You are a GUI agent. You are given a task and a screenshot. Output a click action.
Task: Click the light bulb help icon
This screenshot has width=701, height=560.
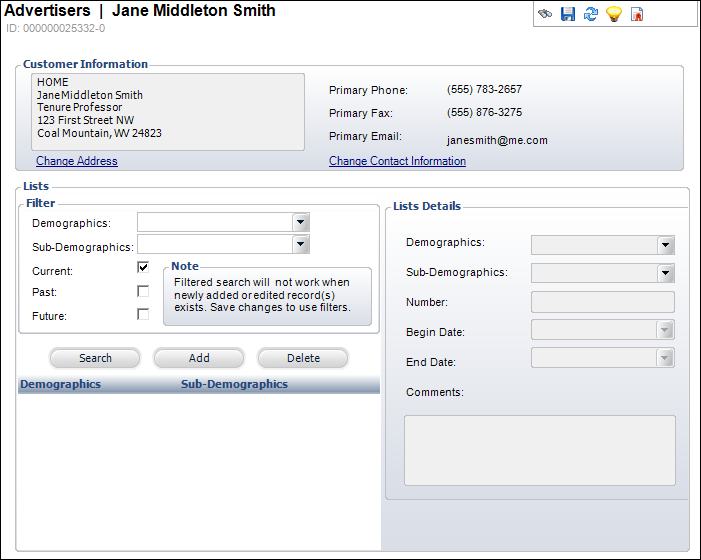tap(614, 15)
